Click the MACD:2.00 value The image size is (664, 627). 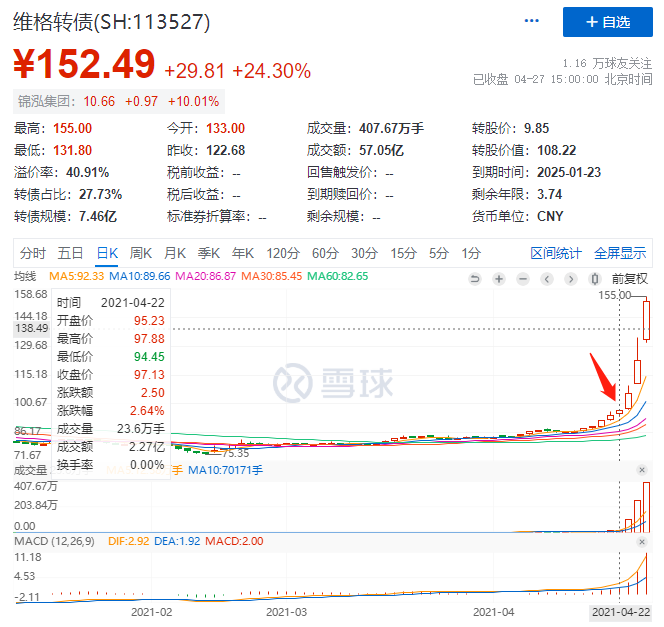click(234, 541)
